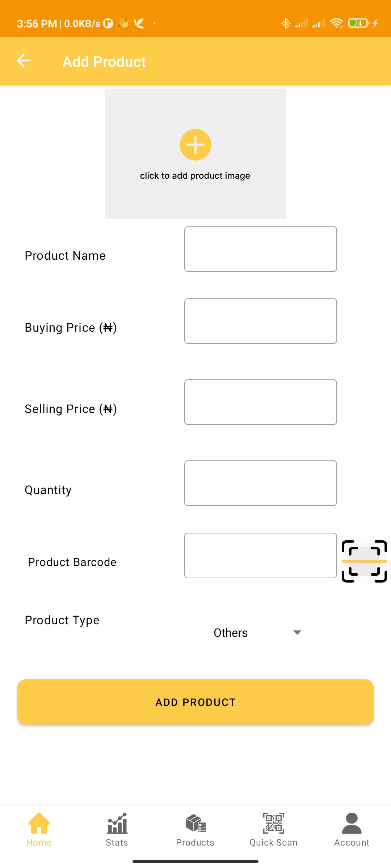Focus the Product Barcode input field
The width and height of the screenshot is (391, 868).
261,556
